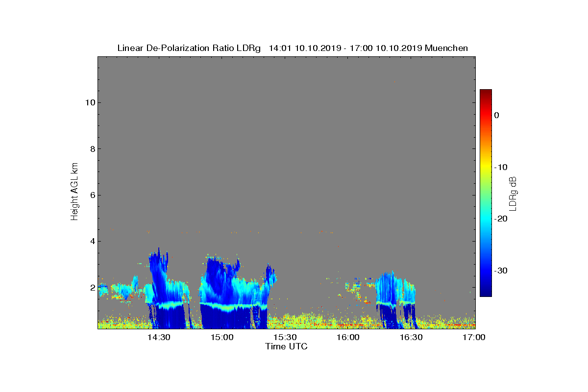Click the 16:30 time tick label

point(412,337)
